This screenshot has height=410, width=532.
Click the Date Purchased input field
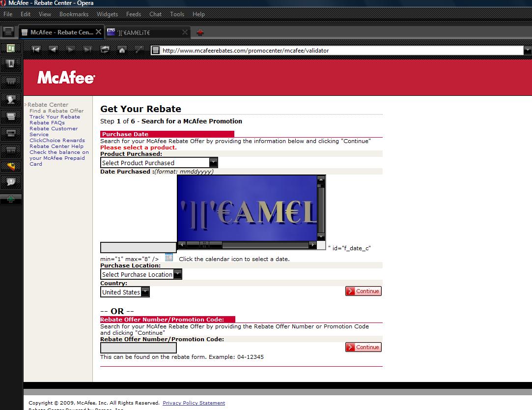(x=139, y=247)
